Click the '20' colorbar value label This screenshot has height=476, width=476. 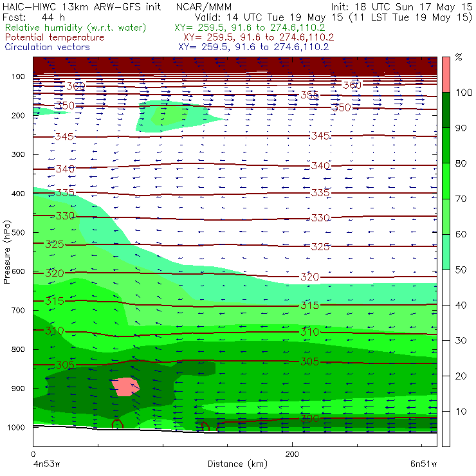(461, 376)
